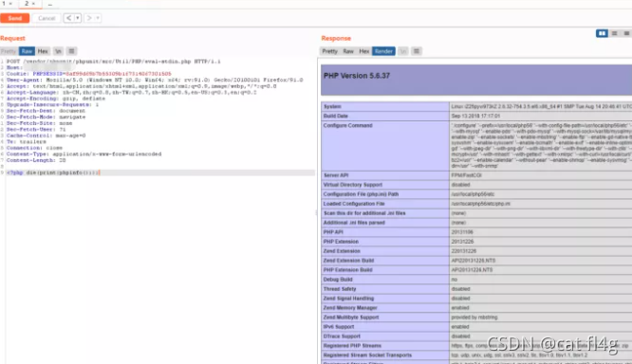
Task: Toggle non-printable characters (\n) in Response
Action: (x=403, y=51)
